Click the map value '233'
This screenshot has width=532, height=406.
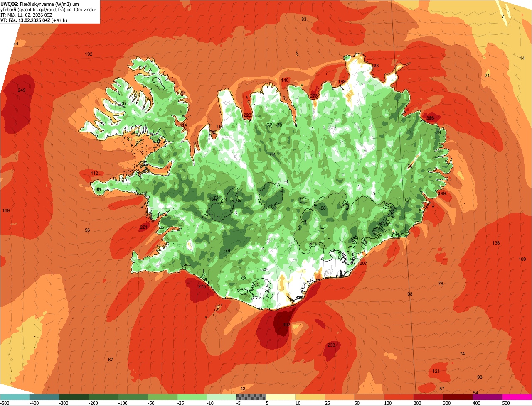tap(331, 345)
